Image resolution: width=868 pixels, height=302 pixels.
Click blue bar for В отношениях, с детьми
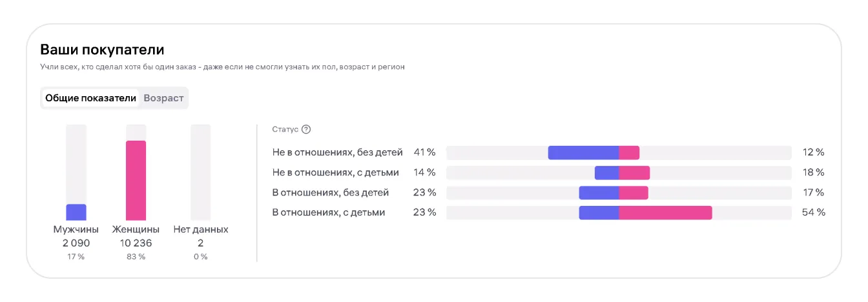(599, 213)
